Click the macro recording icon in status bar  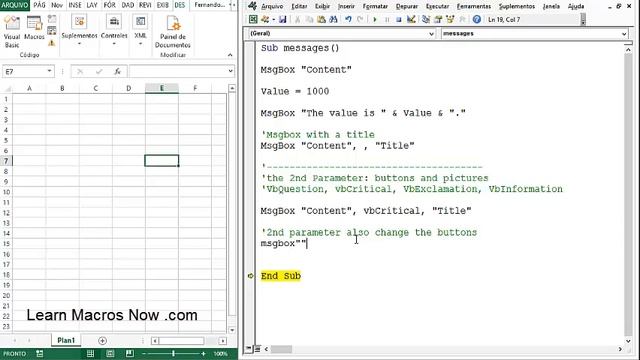[x=40, y=353]
